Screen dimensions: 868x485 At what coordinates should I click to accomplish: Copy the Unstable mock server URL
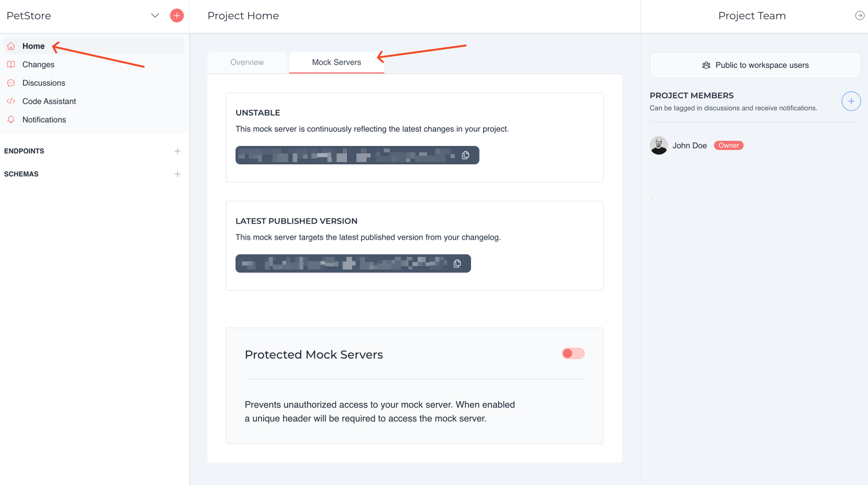[x=465, y=155]
